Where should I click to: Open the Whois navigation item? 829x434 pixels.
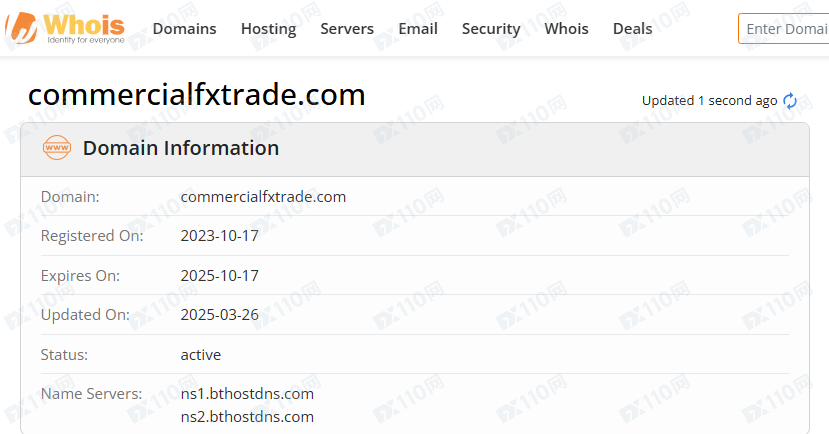pos(566,29)
